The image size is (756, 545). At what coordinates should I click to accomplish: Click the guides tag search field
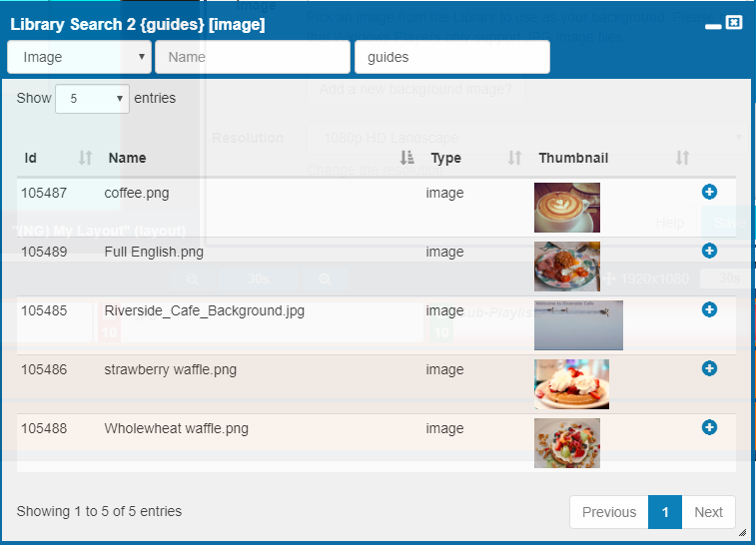pyautogui.click(x=451, y=57)
